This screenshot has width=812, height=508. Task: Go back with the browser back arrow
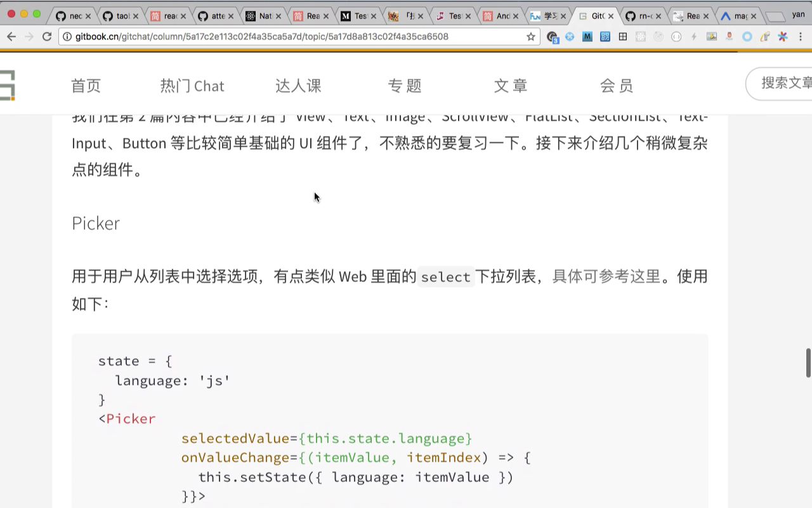11,37
